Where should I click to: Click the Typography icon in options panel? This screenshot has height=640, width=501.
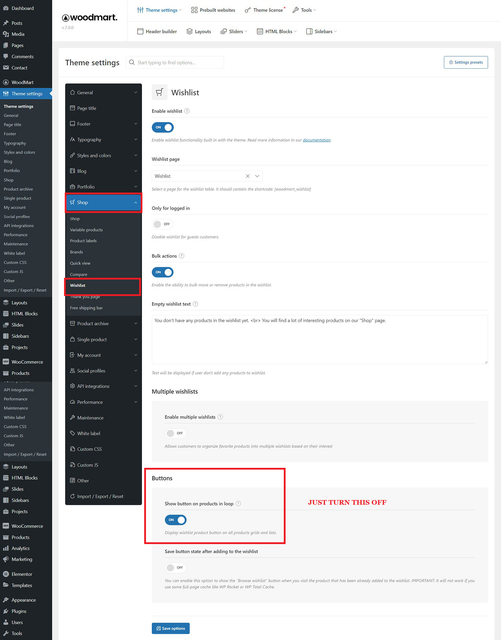(72, 140)
